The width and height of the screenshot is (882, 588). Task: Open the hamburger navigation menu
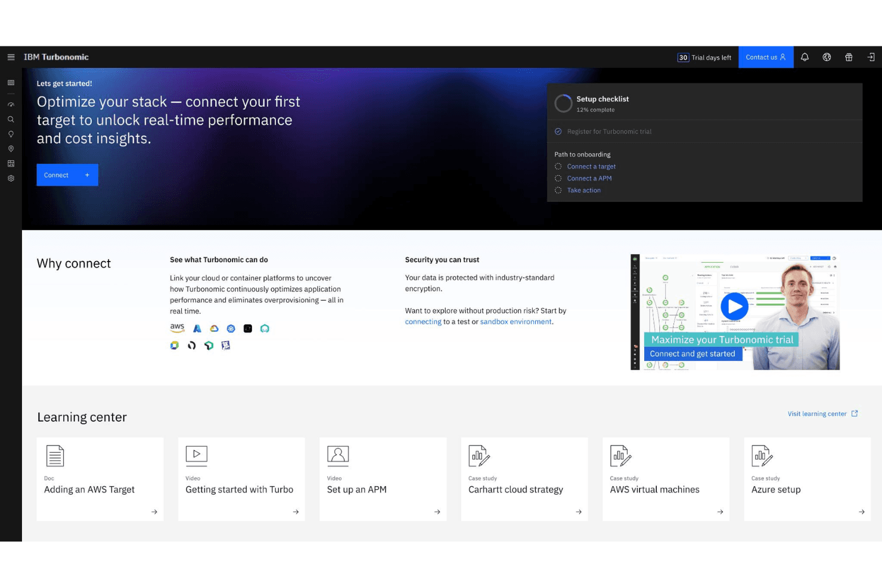pyautogui.click(x=11, y=57)
